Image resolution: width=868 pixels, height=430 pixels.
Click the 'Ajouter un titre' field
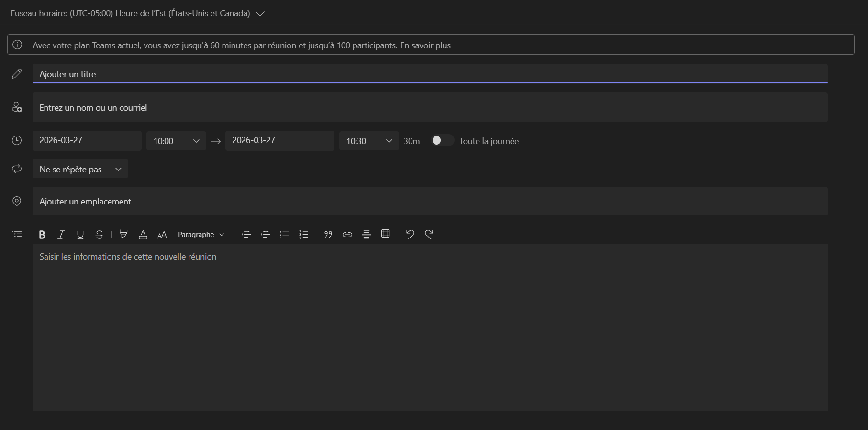coord(430,74)
